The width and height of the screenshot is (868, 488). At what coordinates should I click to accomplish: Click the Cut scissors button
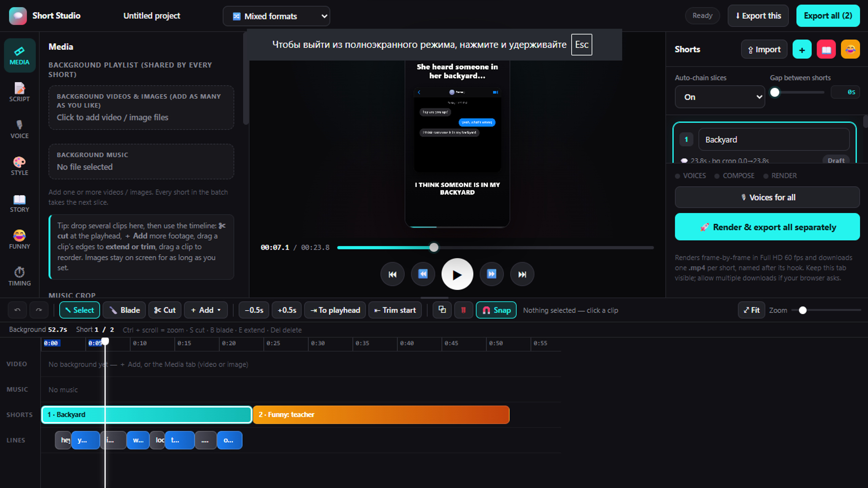coord(165,310)
